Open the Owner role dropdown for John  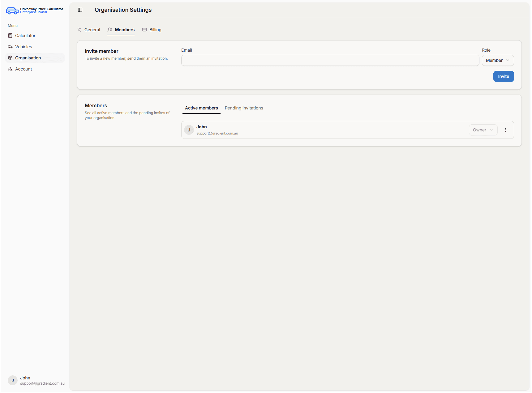(483, 130)
